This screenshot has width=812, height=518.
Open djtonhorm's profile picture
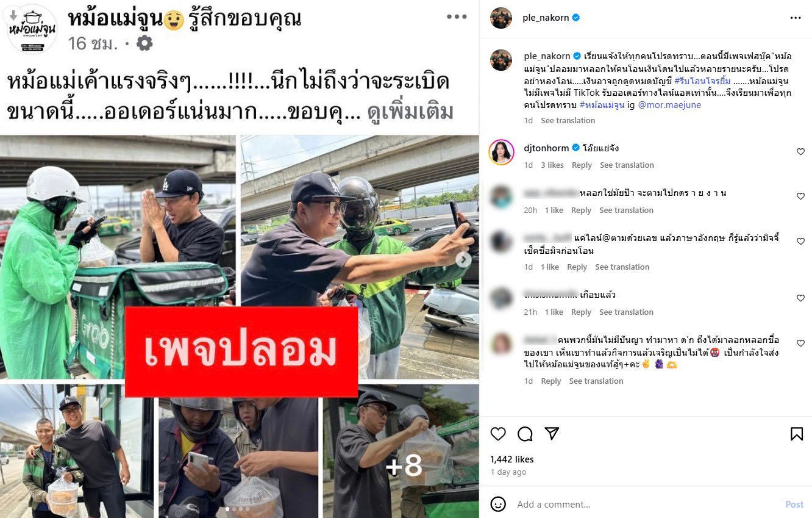click(501, 152)
